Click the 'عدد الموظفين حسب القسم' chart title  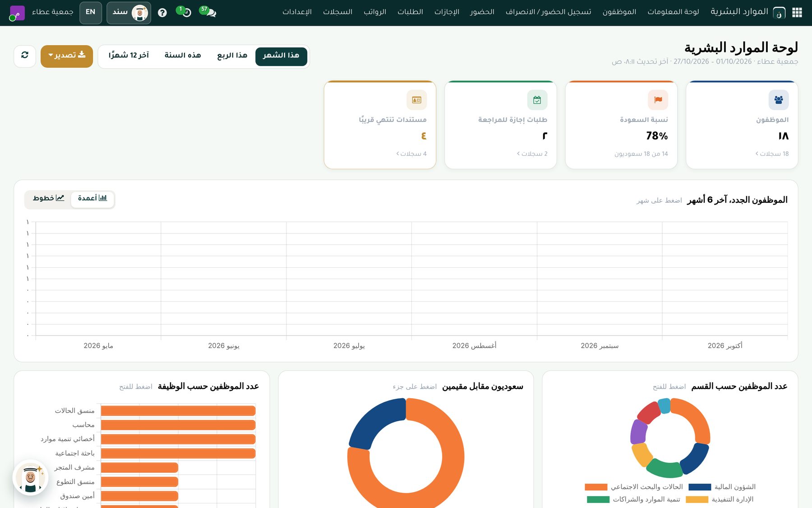click(x=739, y=387)
